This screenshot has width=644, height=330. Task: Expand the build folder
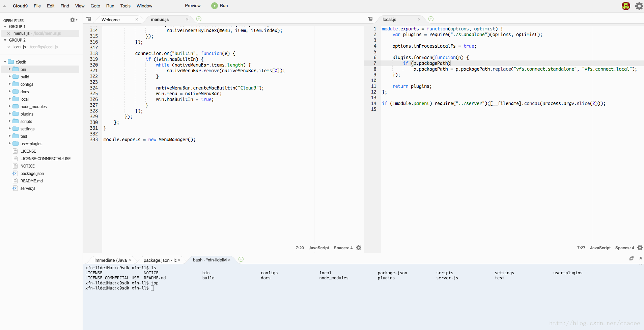[x=9, y=77]
